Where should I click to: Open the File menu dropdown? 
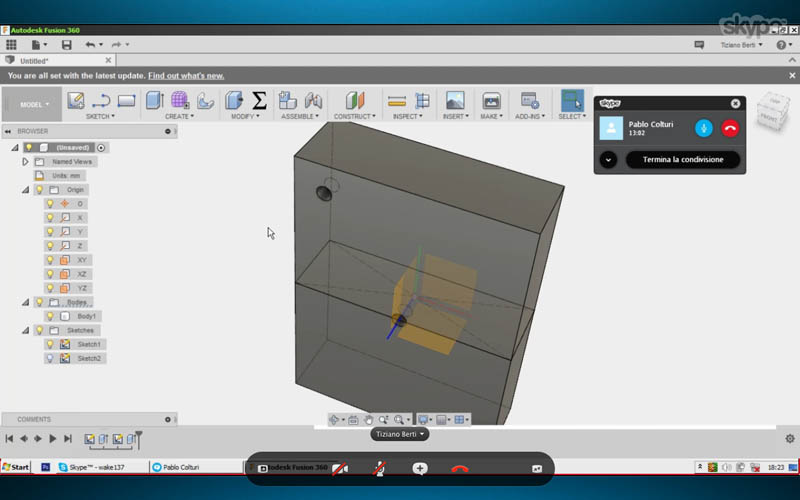coord(39,45)
